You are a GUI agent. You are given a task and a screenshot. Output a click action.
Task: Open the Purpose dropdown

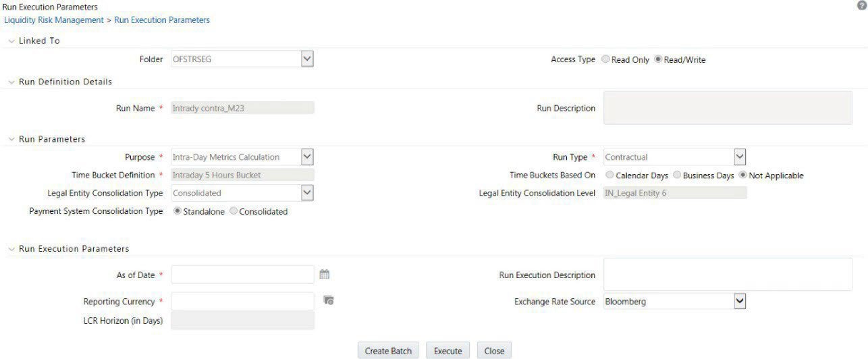click(307, 157)
